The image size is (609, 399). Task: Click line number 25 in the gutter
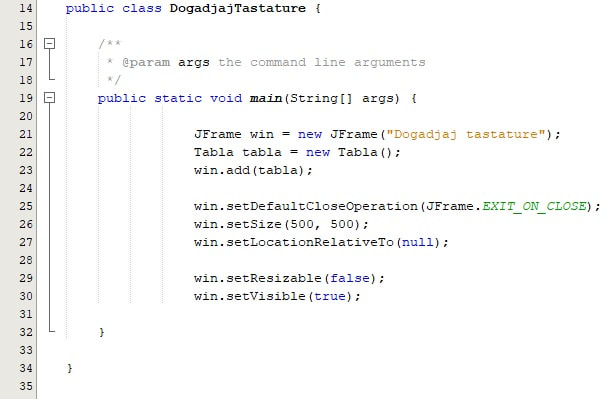[26, 206]
